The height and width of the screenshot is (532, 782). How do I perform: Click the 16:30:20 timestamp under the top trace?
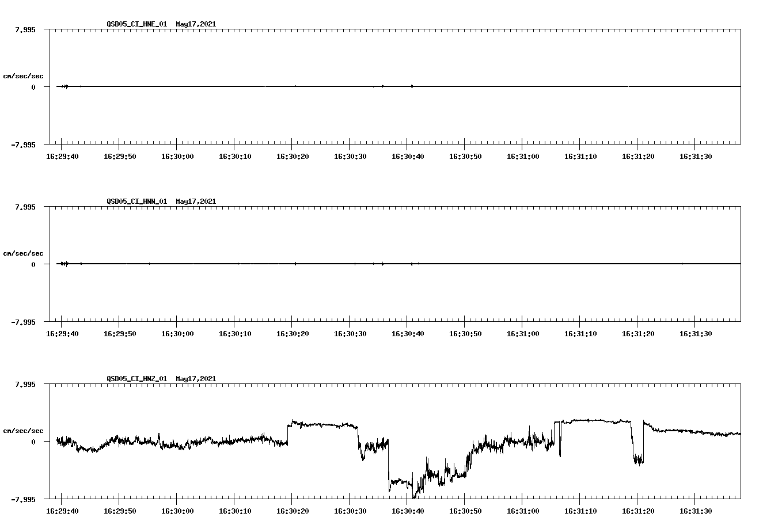point(293,155)
